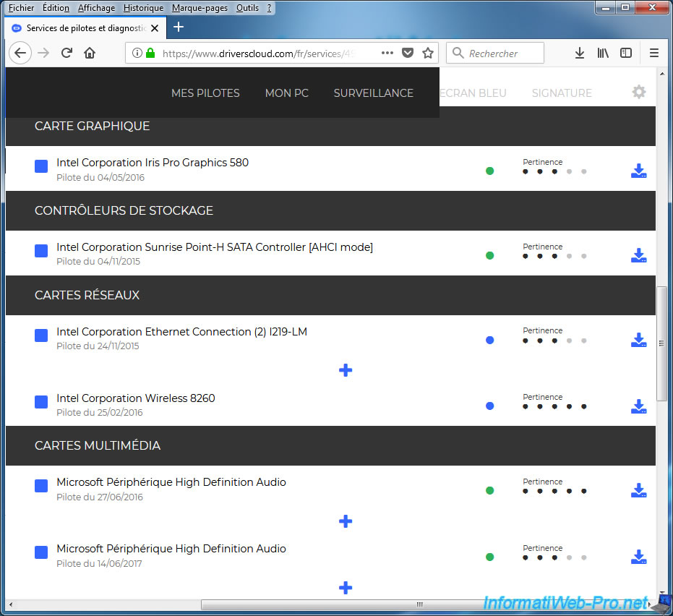This screenshot has width=673, height=616.
Task: Download the Iris Pro Graphics 580 driver
Action: tap(638, 171)
